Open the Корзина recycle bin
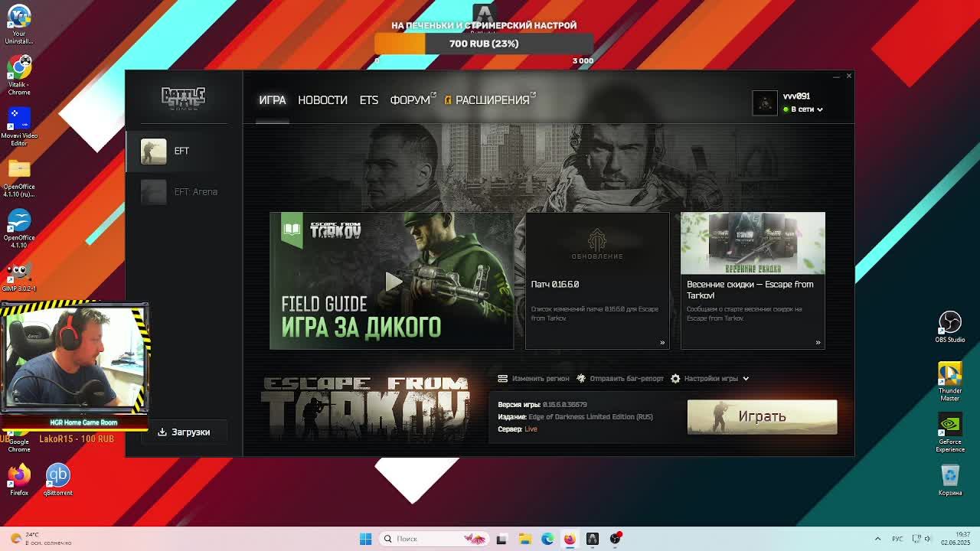980x551 pixels. (x=950, y=480)
